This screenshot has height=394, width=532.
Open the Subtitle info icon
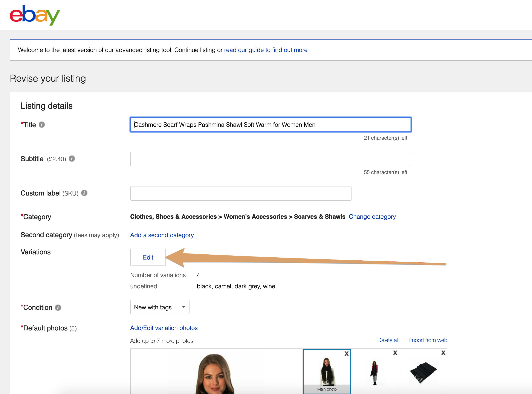click(72, 159)
